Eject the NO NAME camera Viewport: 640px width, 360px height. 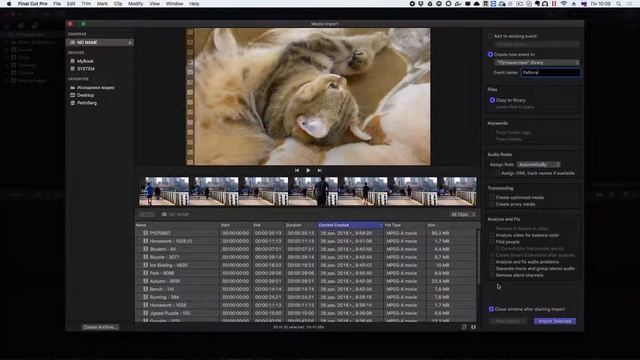click(130, 42)
